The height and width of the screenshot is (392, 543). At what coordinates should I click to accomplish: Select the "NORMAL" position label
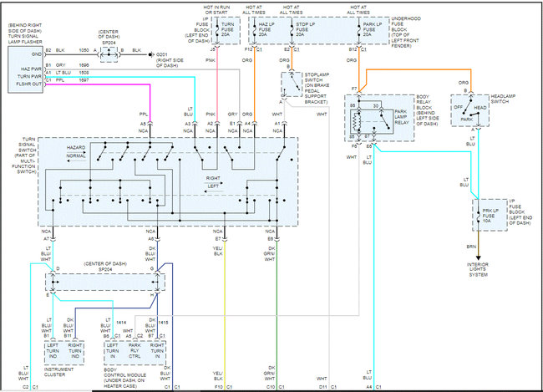coord(76,156)
